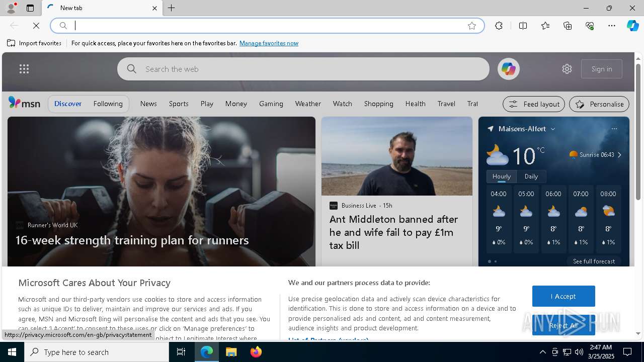Open the Shopping category
Viewport: 644px width, 362px height.
pos(378,104)
